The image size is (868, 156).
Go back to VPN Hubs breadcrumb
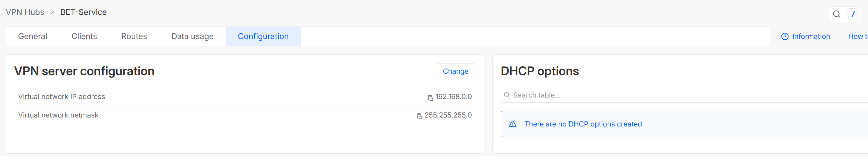pos(25,12)
